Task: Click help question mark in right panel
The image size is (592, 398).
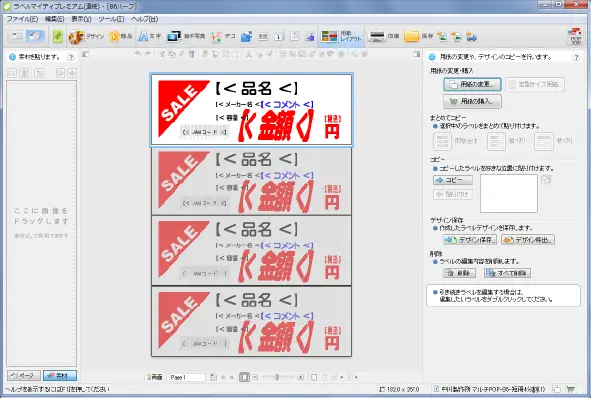Action: pos(576,57)
